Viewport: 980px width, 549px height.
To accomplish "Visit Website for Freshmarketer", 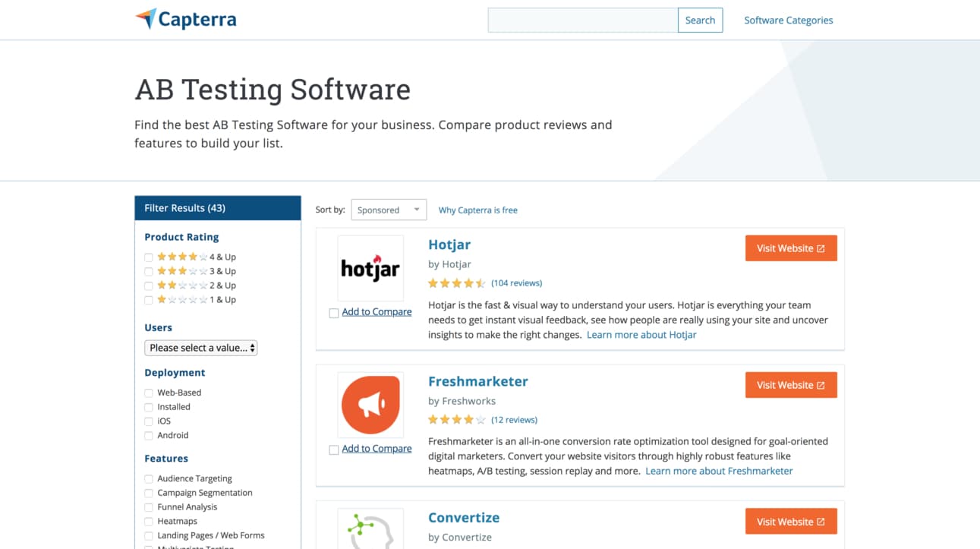I will coord(791,385).
